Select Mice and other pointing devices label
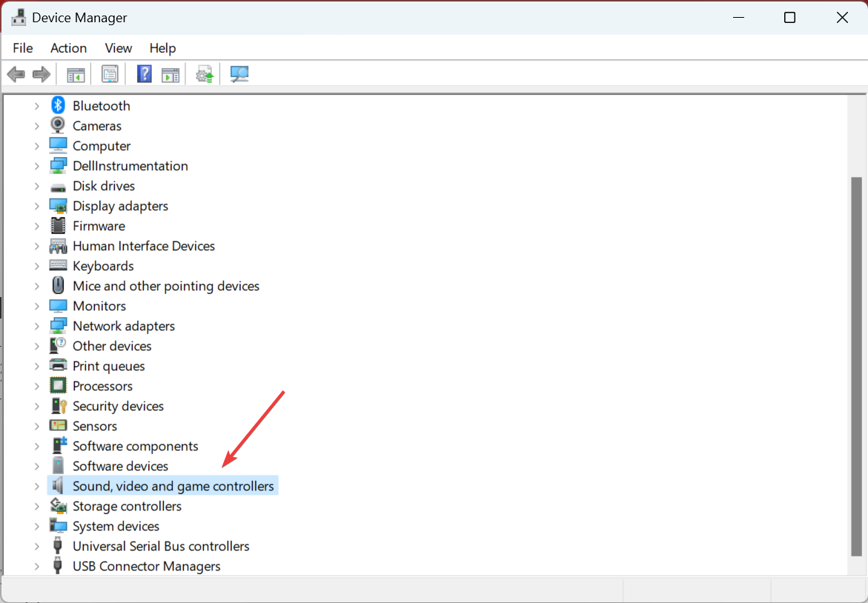This screenshot has width=868, height=603. click(166, 286)
